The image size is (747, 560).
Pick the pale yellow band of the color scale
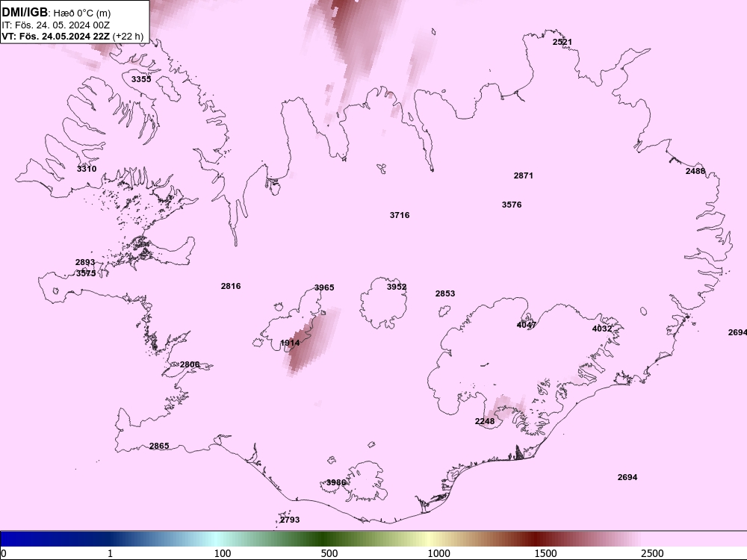[x=429, y=538]
